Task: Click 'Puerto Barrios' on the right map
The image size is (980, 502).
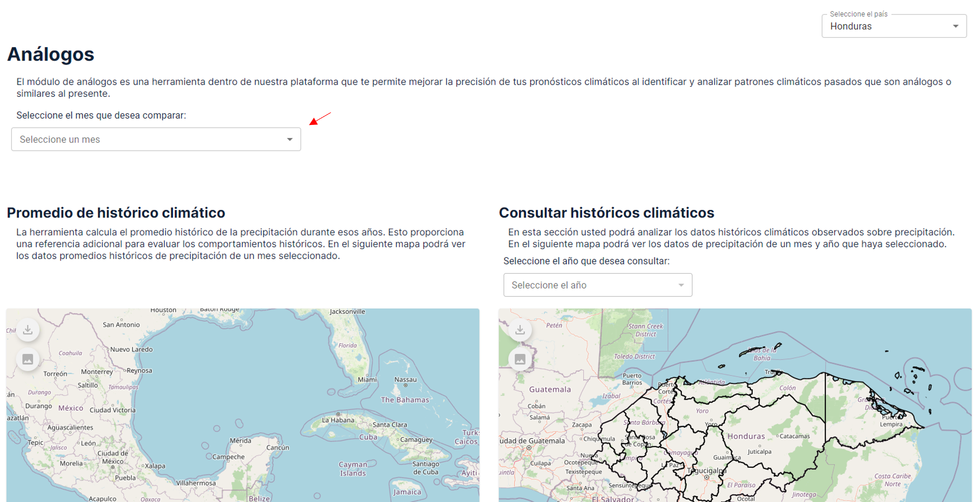Action: pos(632,379)
